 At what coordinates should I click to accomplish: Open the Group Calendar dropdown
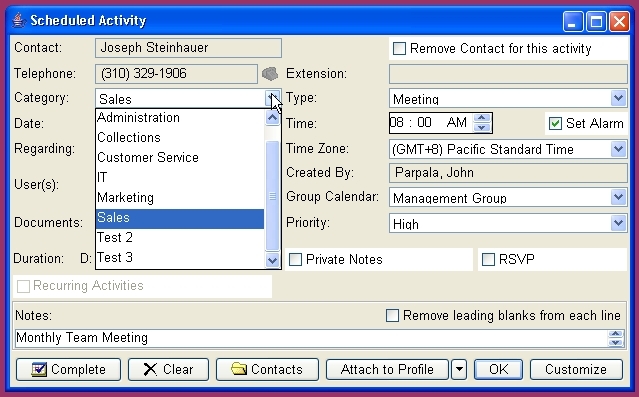pos(619,197)
